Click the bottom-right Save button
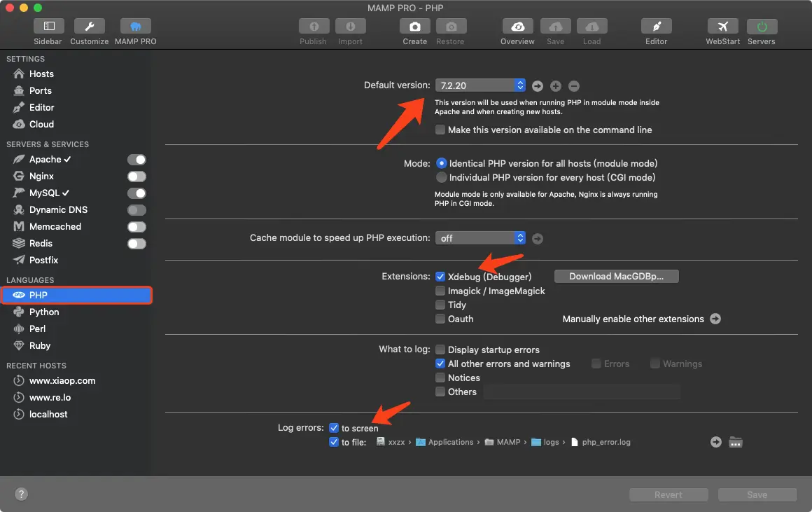Image resolution: width=812 pixels, height=512 pixels. pos(757,495)
